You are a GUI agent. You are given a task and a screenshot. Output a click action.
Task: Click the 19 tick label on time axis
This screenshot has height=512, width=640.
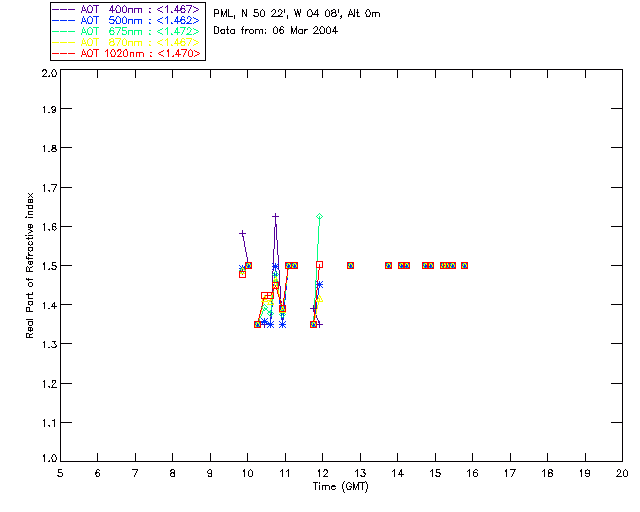(x=585, y=473)
